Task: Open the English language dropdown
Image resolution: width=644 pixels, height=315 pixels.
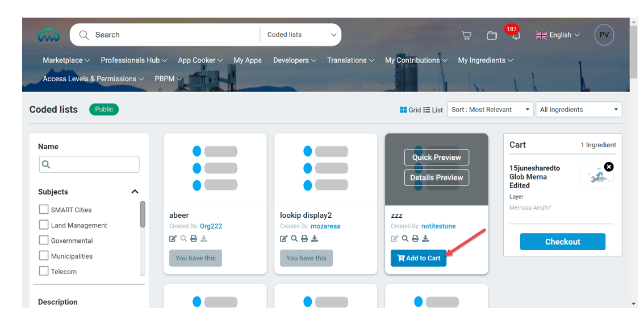Action: tap(558, 35)
